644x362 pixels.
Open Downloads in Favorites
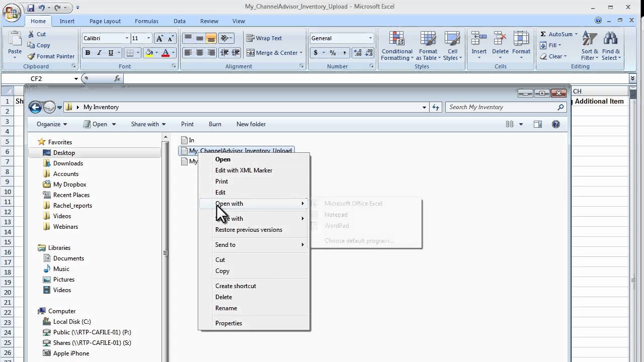click(x=68, y=163)
